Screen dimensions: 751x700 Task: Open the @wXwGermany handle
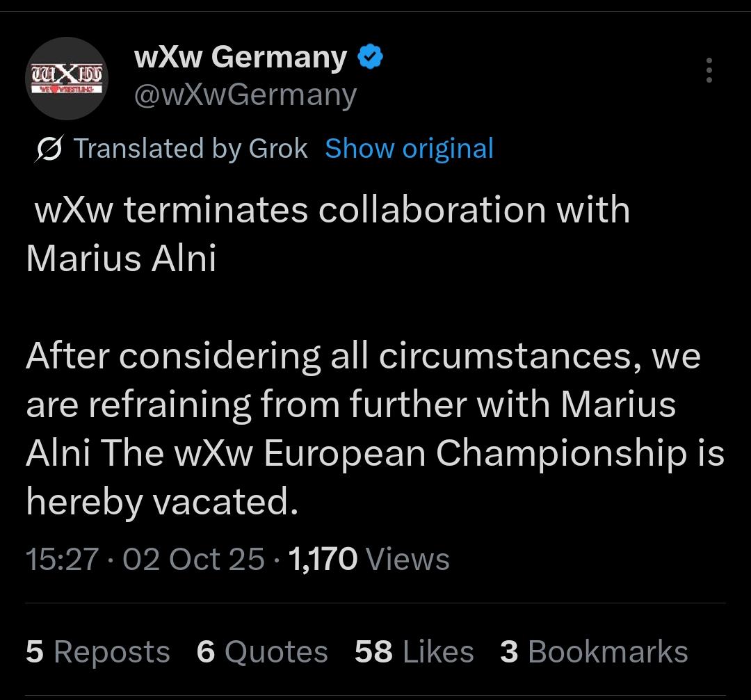(x=245, y=95)
